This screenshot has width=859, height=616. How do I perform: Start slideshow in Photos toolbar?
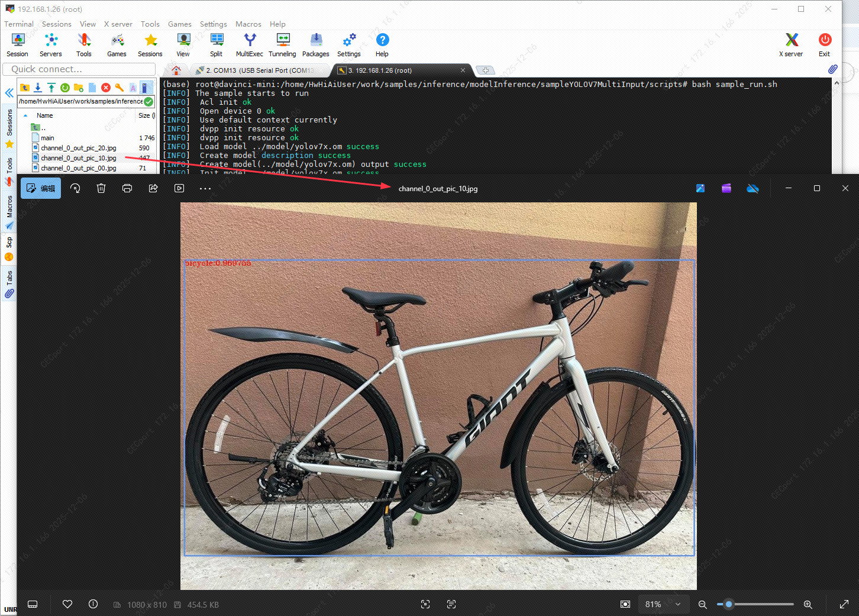179,188
